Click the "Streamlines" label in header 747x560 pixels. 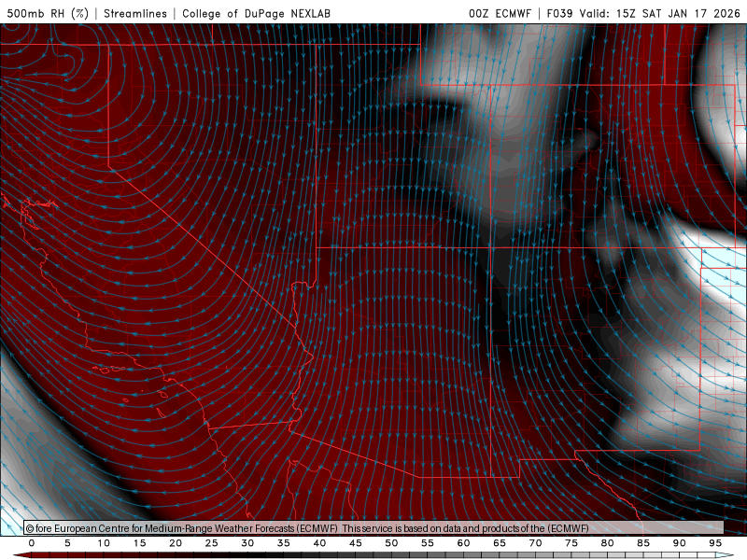point(135,13)
